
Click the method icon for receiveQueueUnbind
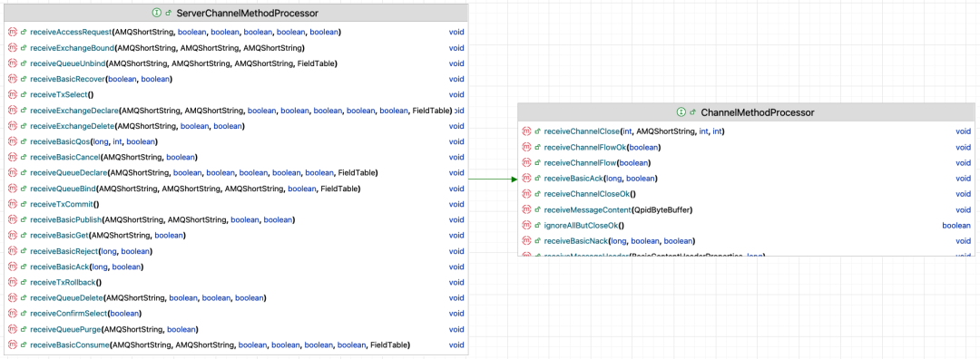point(13,63)
